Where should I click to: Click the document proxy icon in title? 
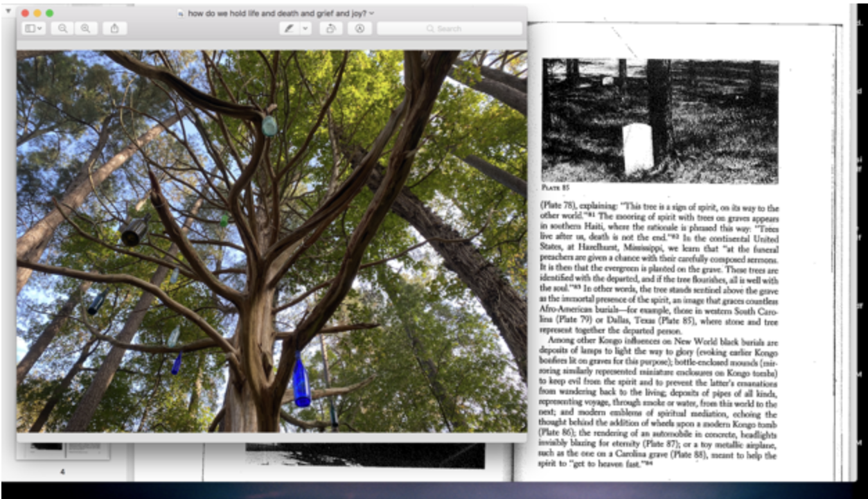click(181, 13)
